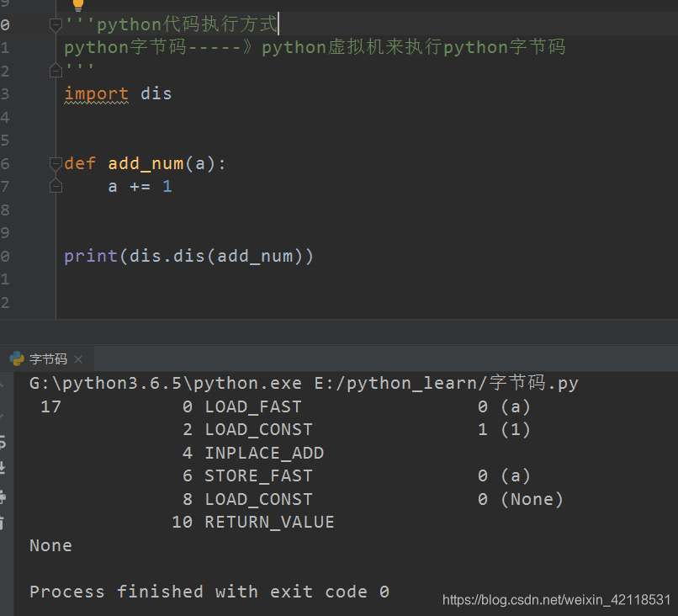Click the '(1)' constant on the LOAD_CONST row
This screenshot has height=616, width=678.
pos(516,430)
